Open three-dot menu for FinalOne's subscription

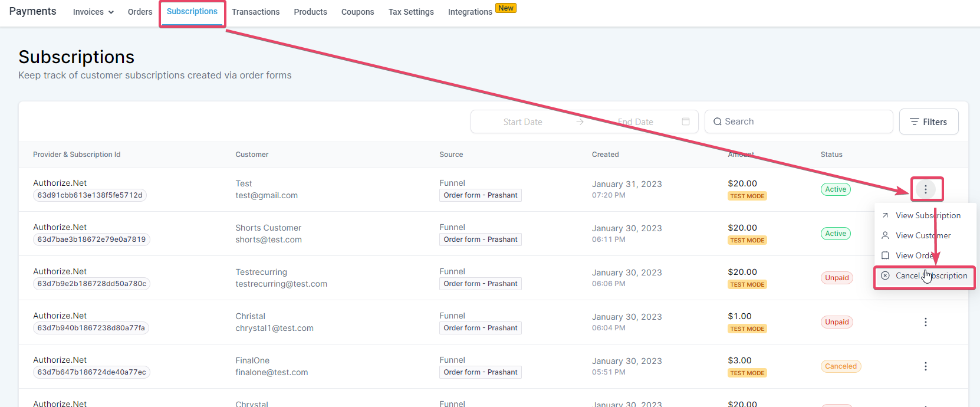pos(926,366)
